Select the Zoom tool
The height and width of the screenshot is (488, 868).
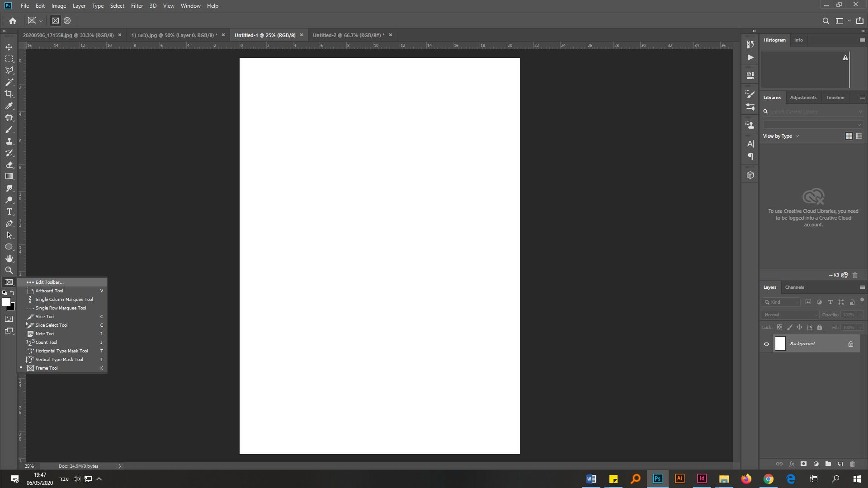[9, 270]
